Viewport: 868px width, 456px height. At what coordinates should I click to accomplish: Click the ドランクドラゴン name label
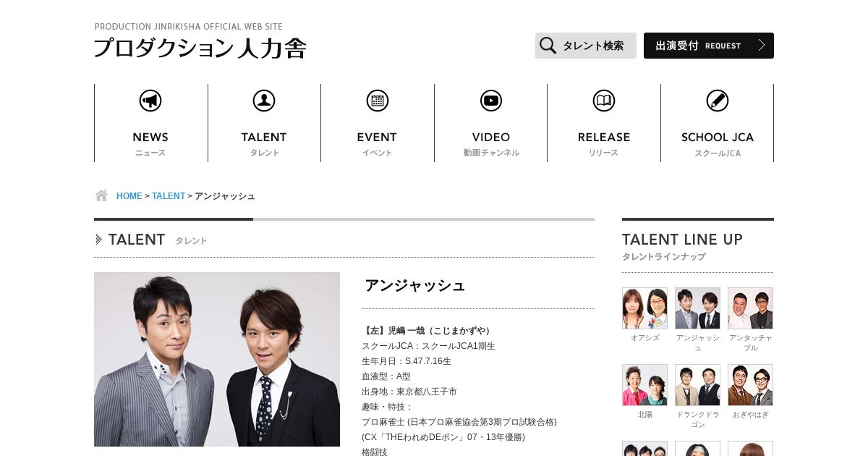click(697, 420)
